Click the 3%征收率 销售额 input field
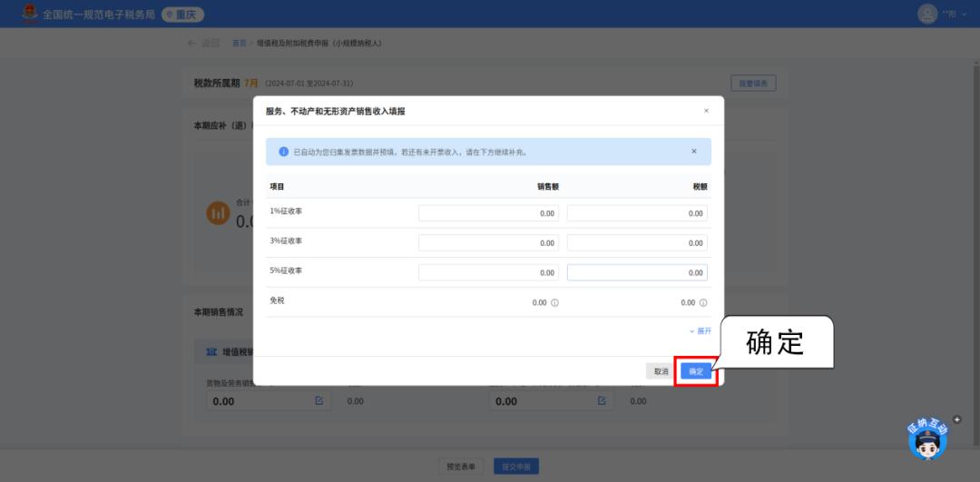Screen dimensions: 980x482 point(488,243)
